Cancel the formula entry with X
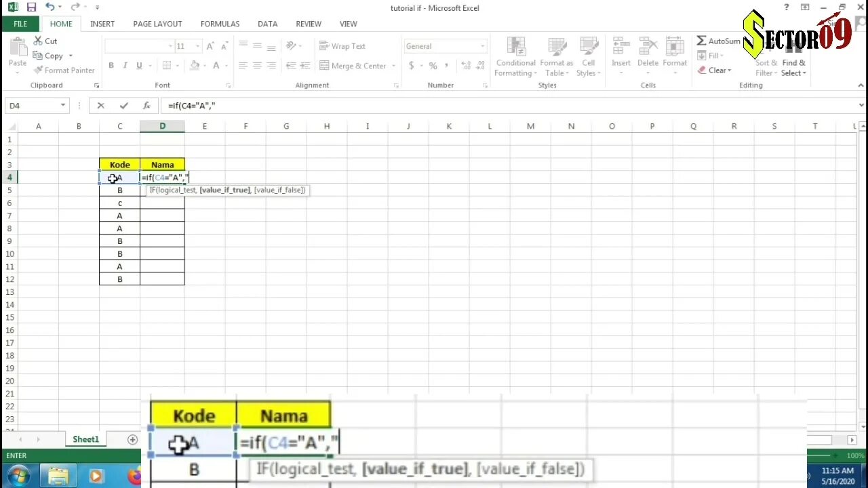Image resolution: width=868 pixels, height=488 pixels. tap(100, 106)
